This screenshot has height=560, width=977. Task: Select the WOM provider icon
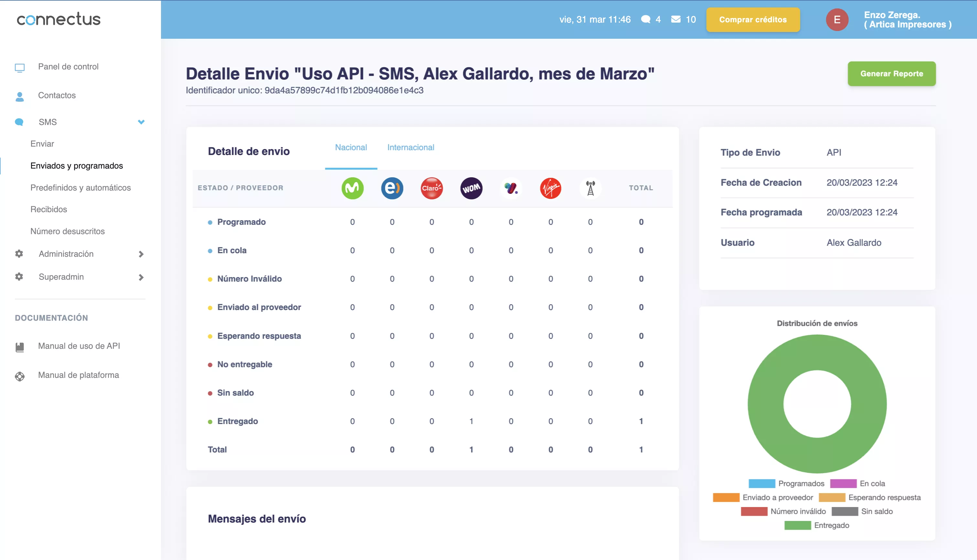(471, 189)
